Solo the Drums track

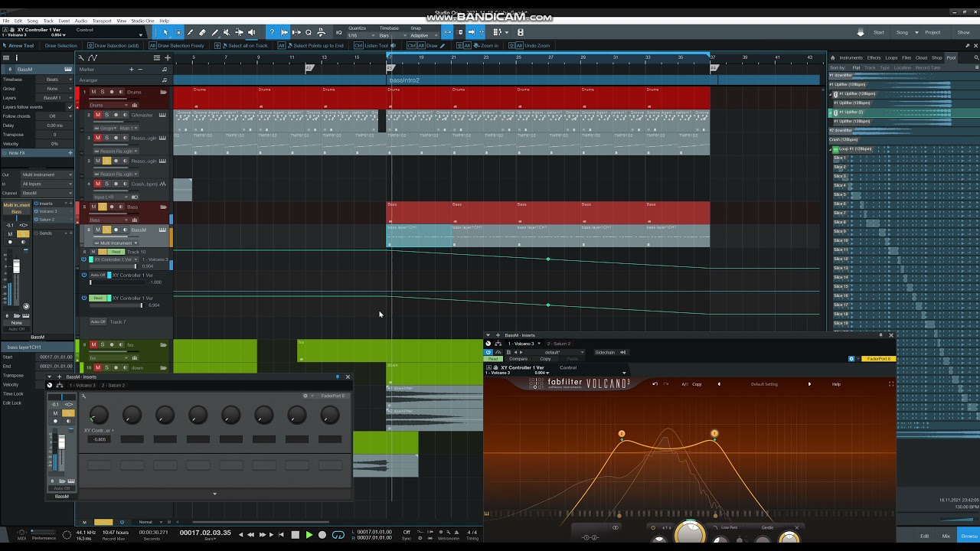pos(103,92)
